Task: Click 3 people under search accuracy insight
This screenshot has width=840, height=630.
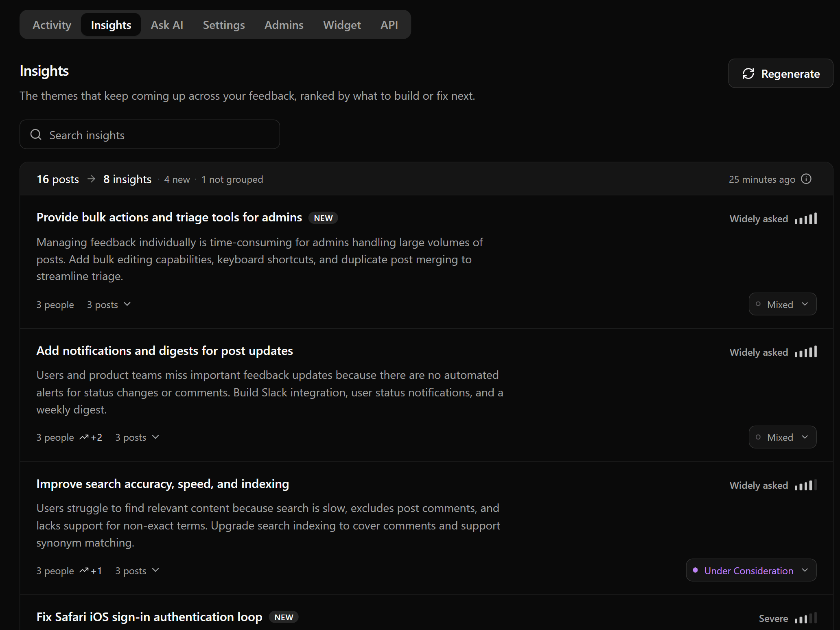Action: pyautogui.click(x=55, y=571)
